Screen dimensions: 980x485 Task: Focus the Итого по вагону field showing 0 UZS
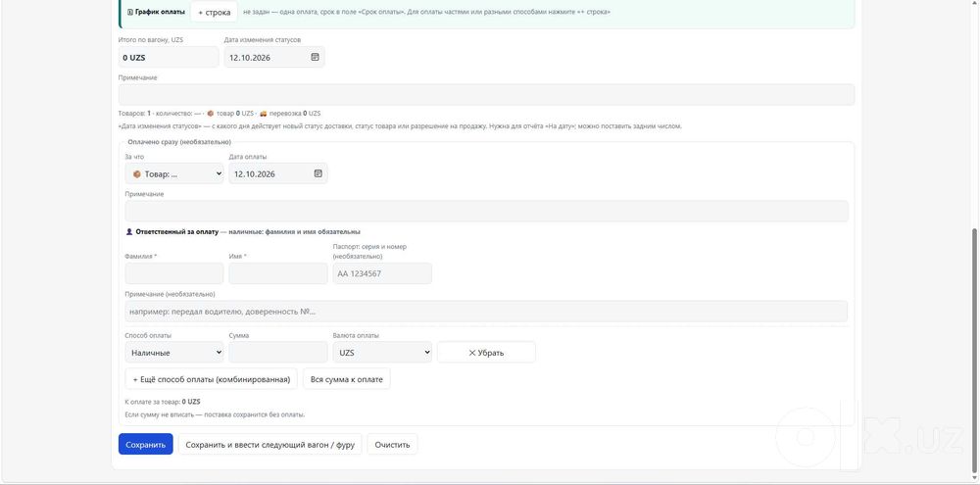click(169, 57)
